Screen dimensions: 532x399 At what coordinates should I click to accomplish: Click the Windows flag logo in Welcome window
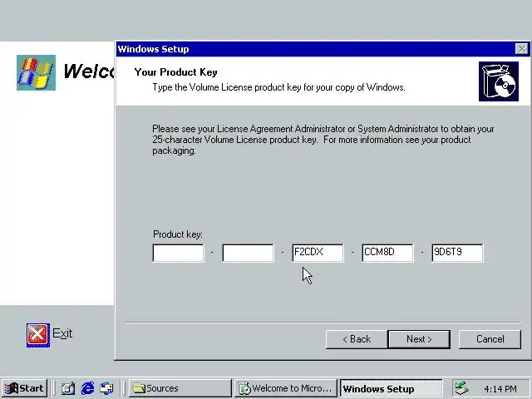36,72
